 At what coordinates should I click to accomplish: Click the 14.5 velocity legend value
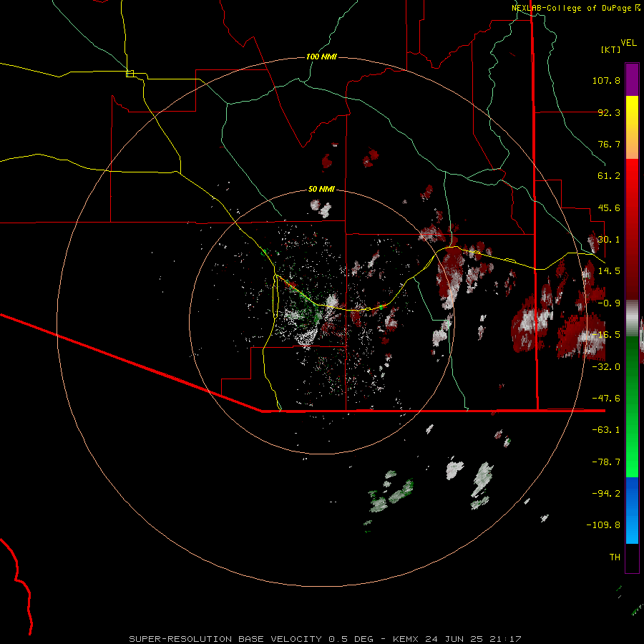pos(609,271)
